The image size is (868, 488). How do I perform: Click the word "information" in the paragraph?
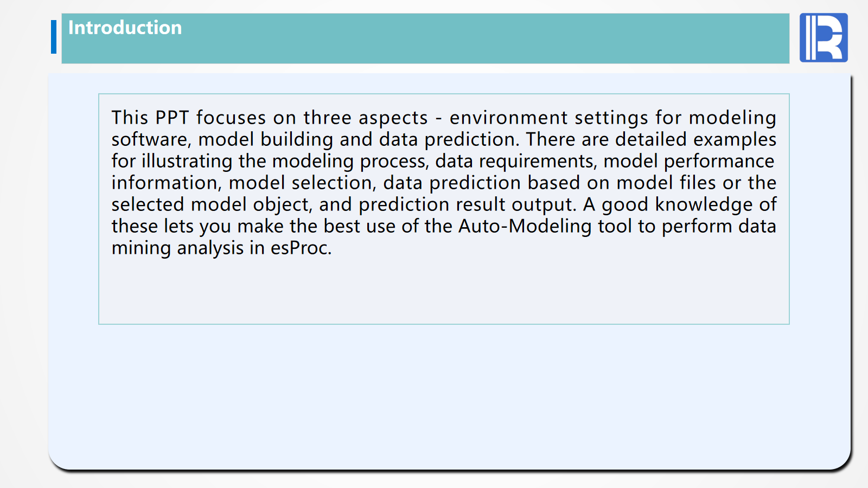(164, 183)
